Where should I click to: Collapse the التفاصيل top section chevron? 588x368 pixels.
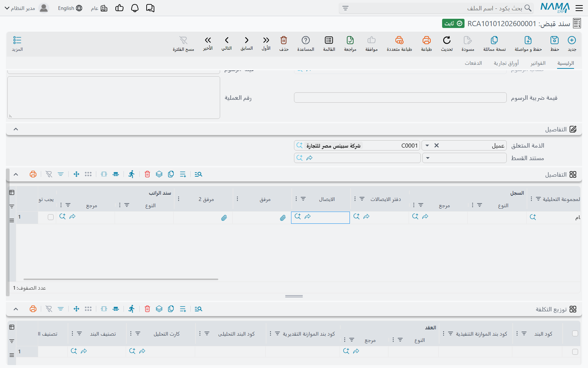16,129
